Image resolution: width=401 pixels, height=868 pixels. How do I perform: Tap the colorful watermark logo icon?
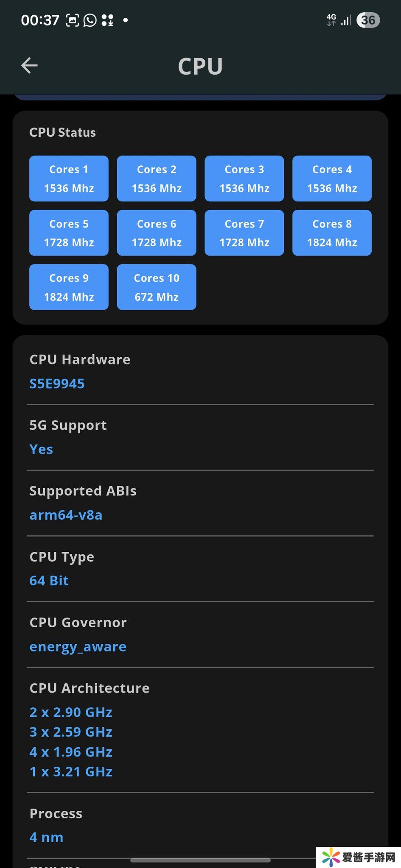point(331,857)
